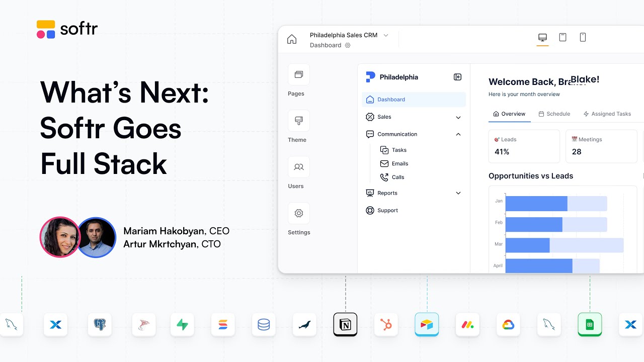Click the HubSpot icon

tap(386, 325)
